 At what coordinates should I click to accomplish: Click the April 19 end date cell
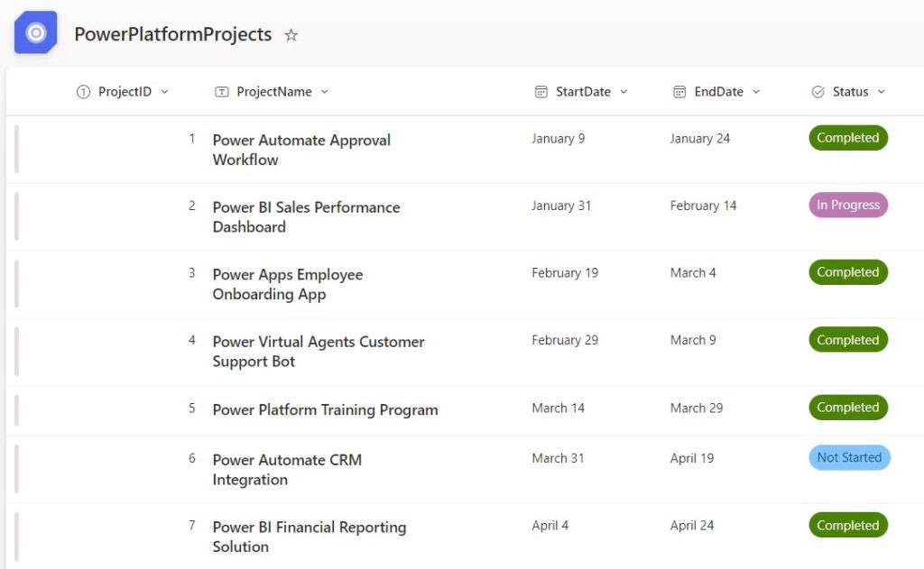pyautogui.click(x=692, y=458)
